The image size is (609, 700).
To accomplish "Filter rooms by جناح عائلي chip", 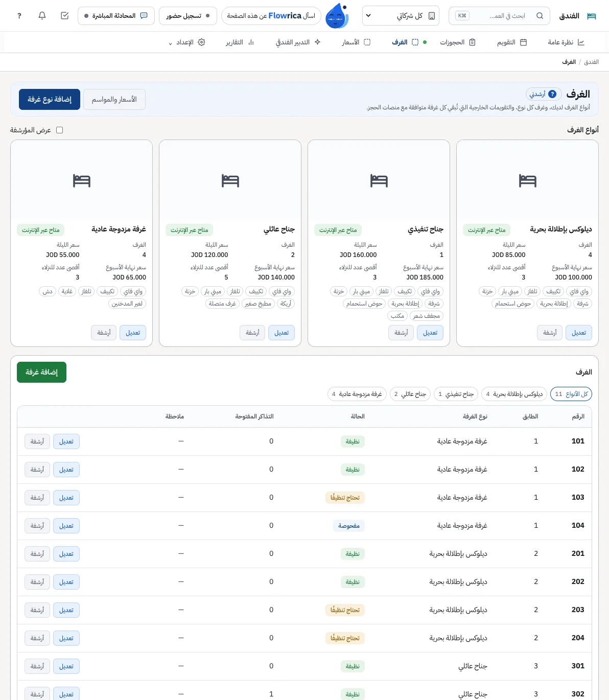I will (410, 394).
